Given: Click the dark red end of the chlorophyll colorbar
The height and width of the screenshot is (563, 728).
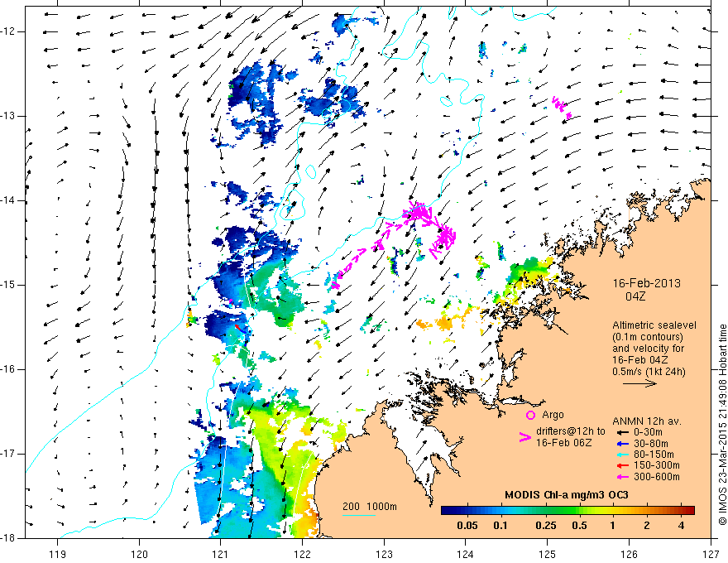Looking at the screenshot, I should 691,510.
